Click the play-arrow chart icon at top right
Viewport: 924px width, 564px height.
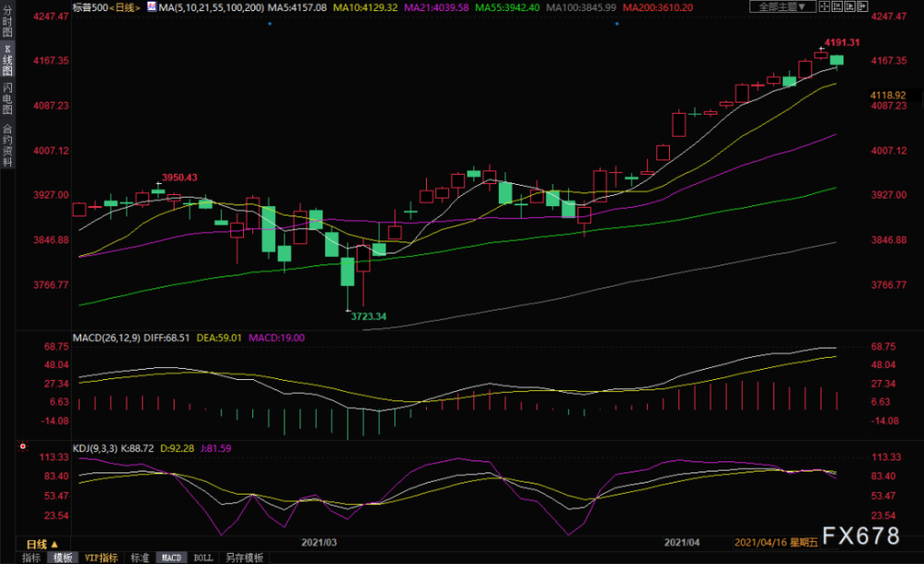point(850,6)
